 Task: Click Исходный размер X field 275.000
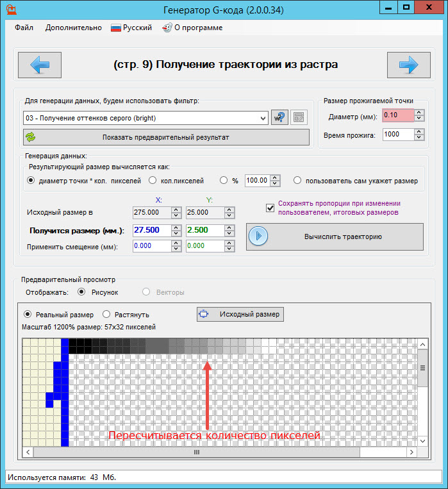pyautogui.click(x=152, y=212)
